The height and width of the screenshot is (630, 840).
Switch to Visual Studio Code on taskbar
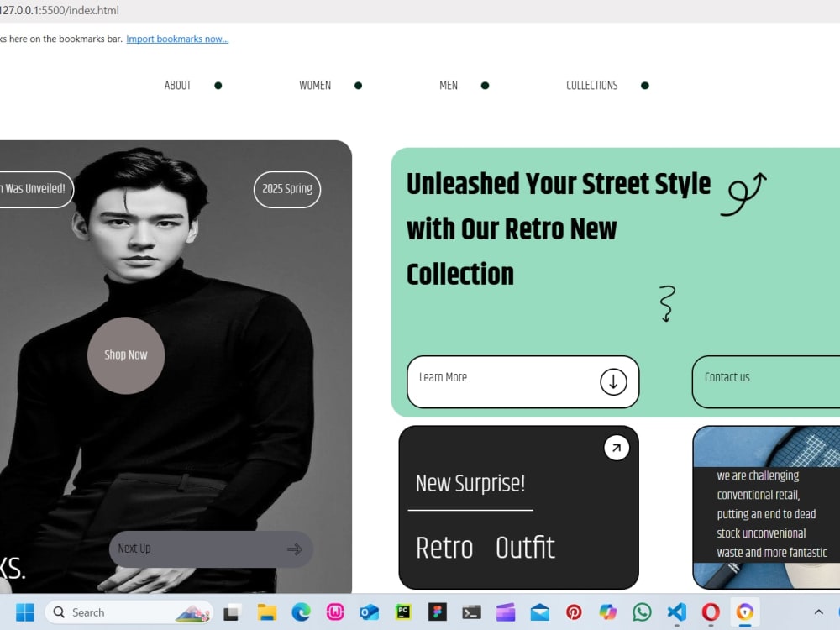[x=676, y=612]
